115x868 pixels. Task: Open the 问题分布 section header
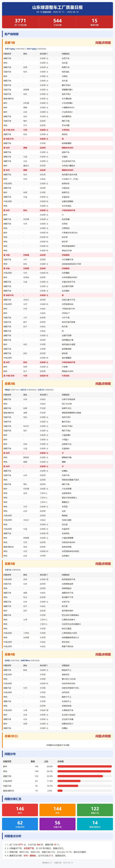[x=57, y=754]
